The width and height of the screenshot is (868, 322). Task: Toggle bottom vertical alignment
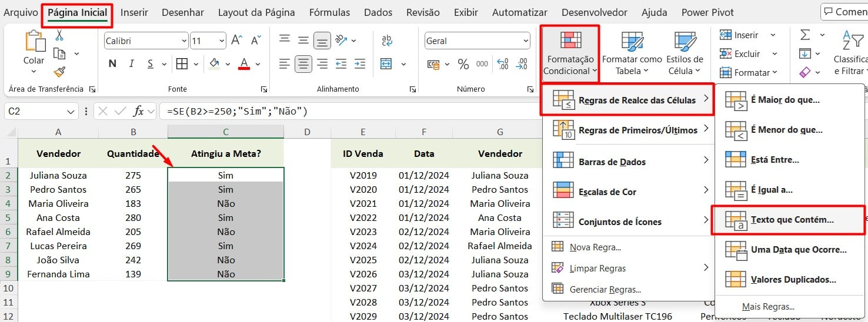pos(322,41)
